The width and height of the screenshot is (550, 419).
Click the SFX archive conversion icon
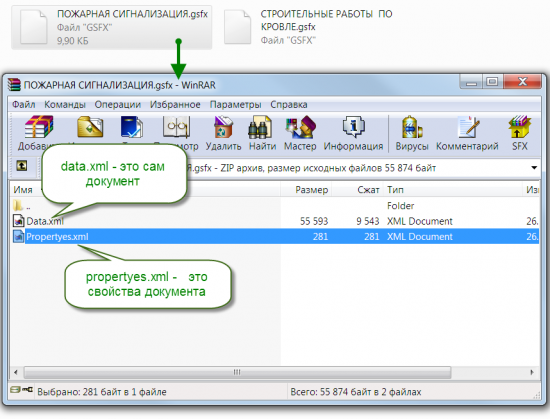click(x=519, y=127)
